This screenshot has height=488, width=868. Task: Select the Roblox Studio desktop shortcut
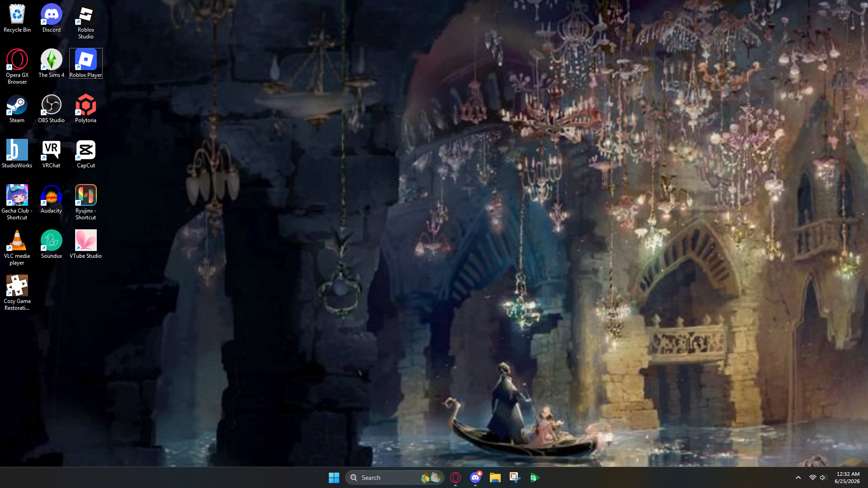coord(86,22)
